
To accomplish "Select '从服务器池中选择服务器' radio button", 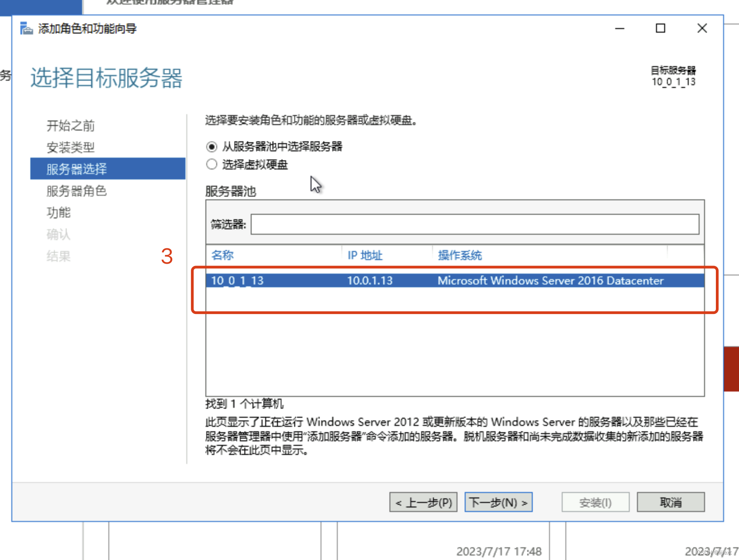I will pyautogui.click(x=211, y=147).
